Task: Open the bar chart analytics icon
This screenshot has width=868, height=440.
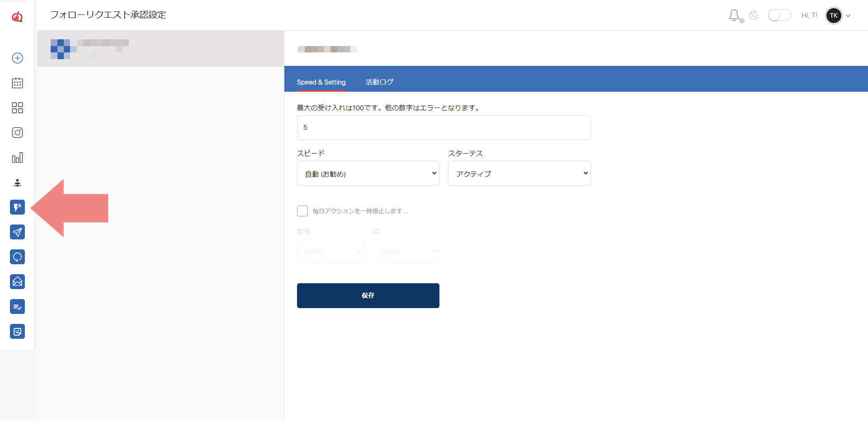Action: click(17, 158)
